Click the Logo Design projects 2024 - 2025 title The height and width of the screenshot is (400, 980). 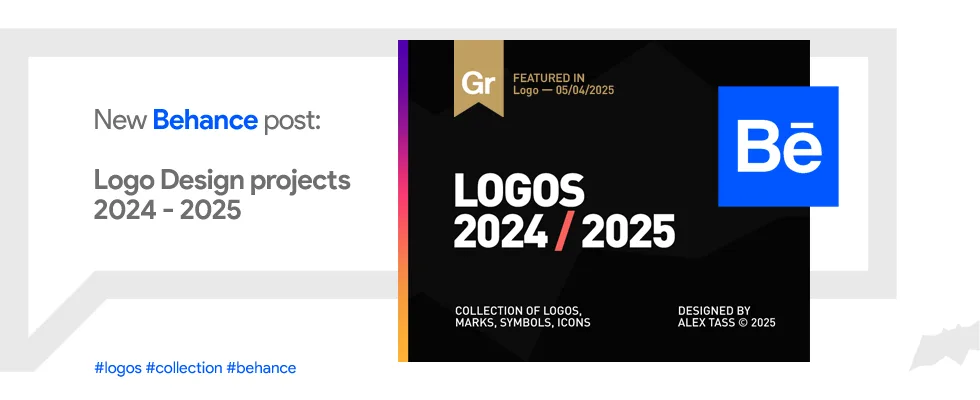pyautogui.click(x=222, y=195)
